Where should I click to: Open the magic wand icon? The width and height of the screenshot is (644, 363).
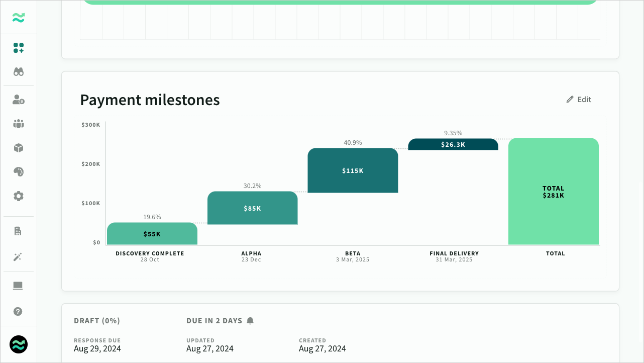click(x=18, y=257)
